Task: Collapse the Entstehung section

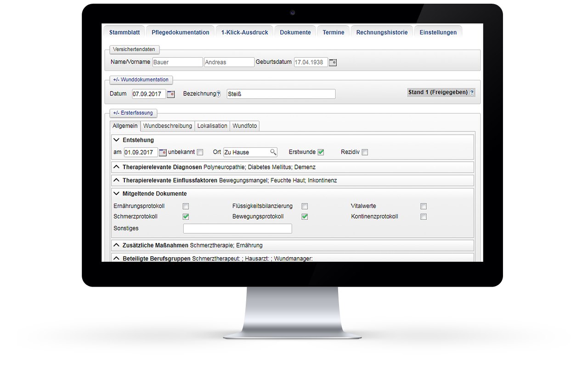Action: [x=116, y=139]
